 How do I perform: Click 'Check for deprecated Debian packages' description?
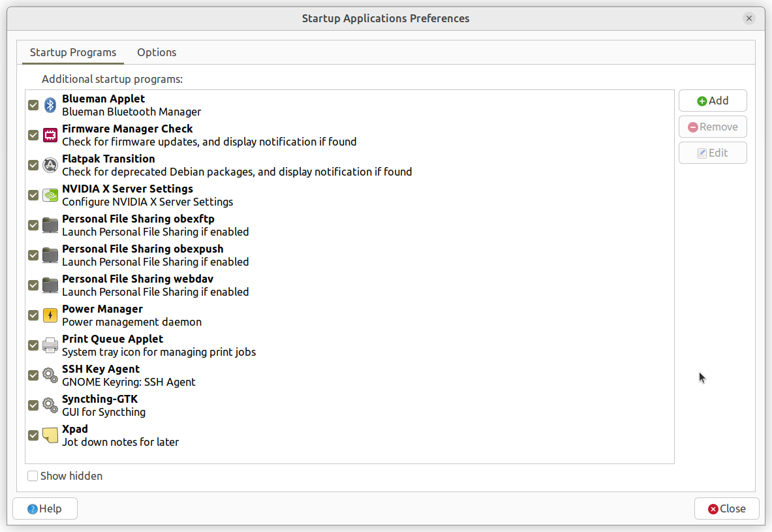(237, 172)
